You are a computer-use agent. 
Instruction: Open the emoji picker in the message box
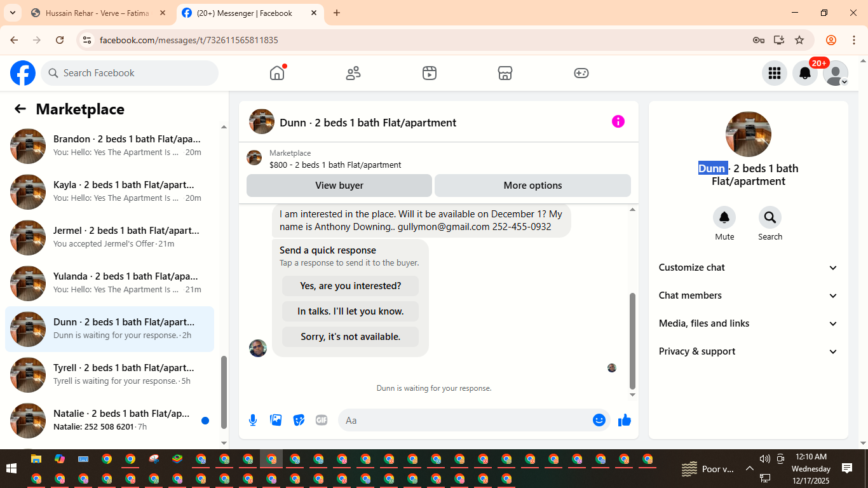pos(599,420)
